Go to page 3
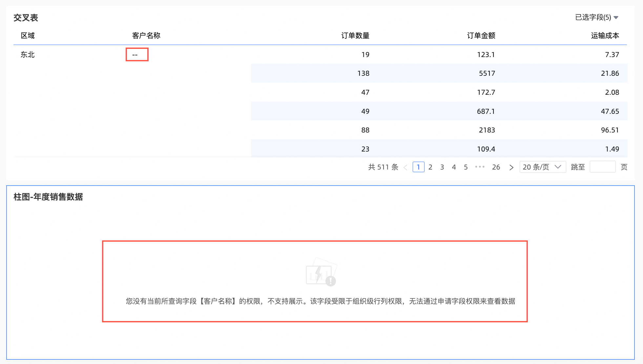Viewport: 643px width, 364px height. (x=442, y=167)
